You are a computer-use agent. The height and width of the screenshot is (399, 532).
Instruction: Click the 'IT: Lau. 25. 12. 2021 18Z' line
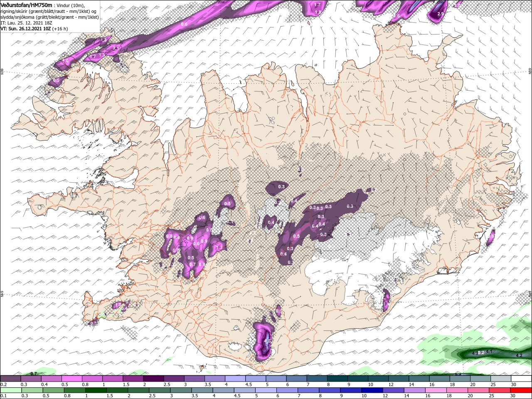[26, 23]
